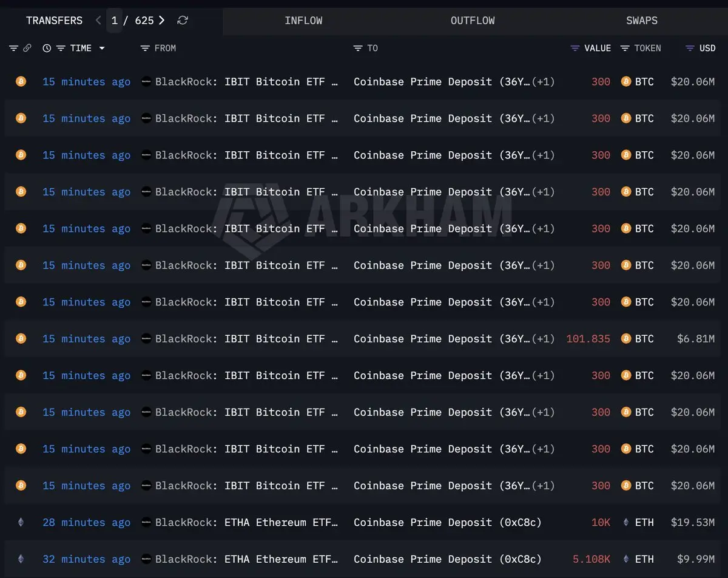Click the ETH token label in $9.99M row
The image size is (728, 578).
tap(644, 559)
